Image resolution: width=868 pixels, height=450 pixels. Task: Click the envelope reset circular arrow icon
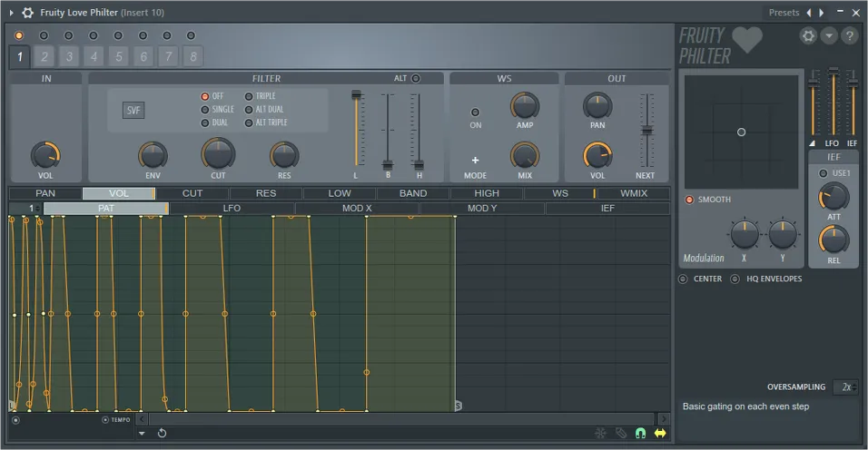162,433
